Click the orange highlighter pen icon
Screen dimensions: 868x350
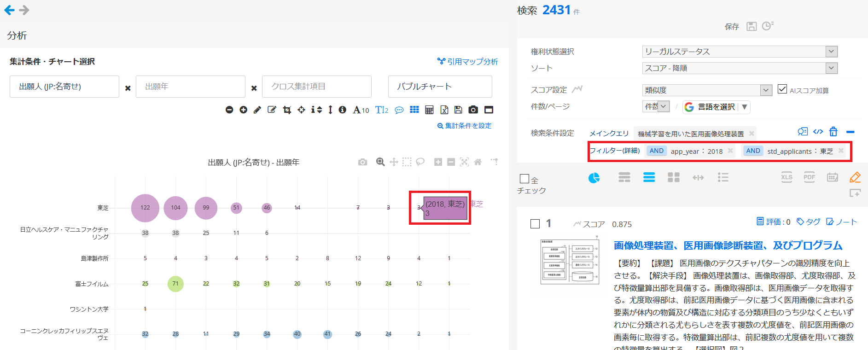coord(855,177)
